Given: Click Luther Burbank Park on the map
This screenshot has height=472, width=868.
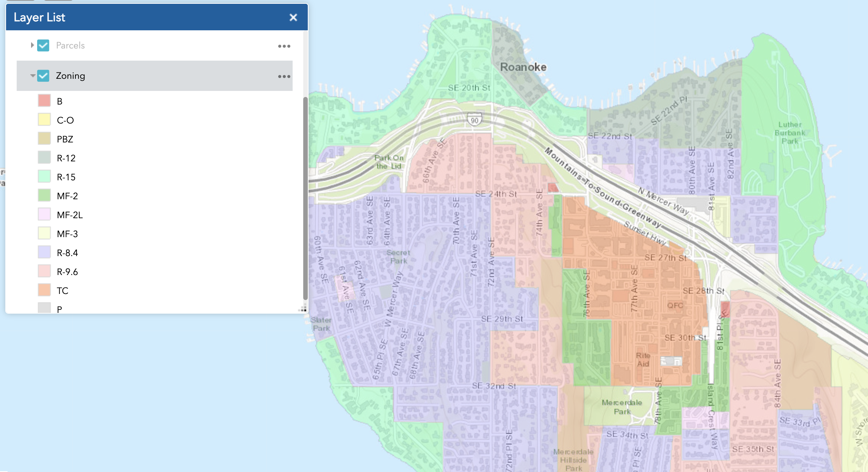Looking at the screenshot, I should (x=790, y=133).
